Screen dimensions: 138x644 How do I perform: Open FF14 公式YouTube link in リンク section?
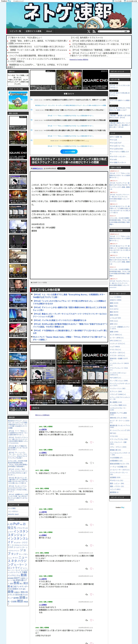[x=117, y=149]
